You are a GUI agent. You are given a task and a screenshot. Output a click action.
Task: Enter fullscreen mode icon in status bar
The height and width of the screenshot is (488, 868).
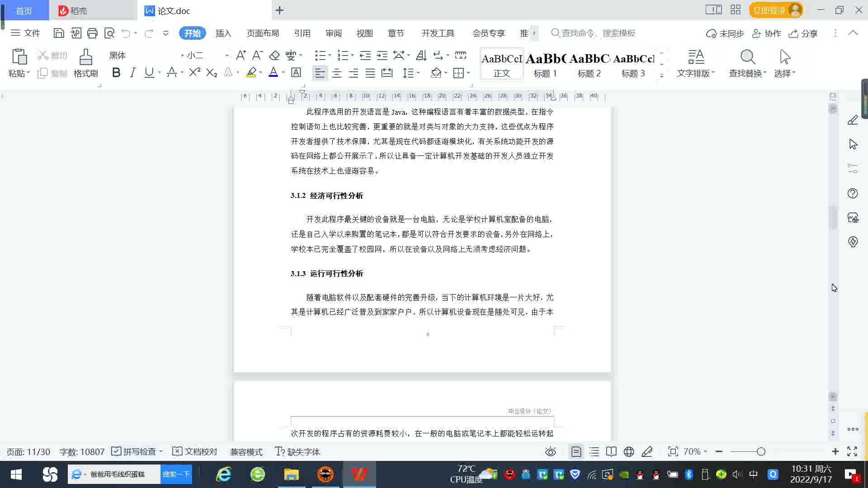[x=852, y=451]
